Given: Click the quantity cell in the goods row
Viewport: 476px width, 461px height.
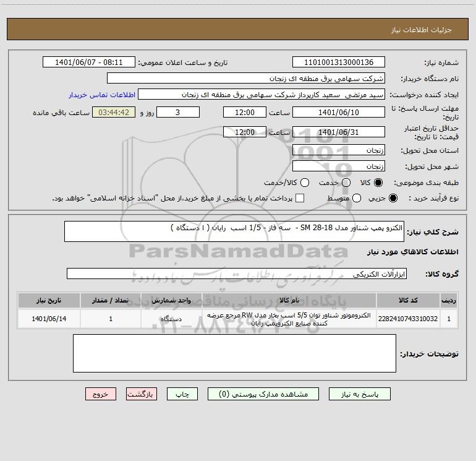Looking at the screenshot, I should pos(111,319).
